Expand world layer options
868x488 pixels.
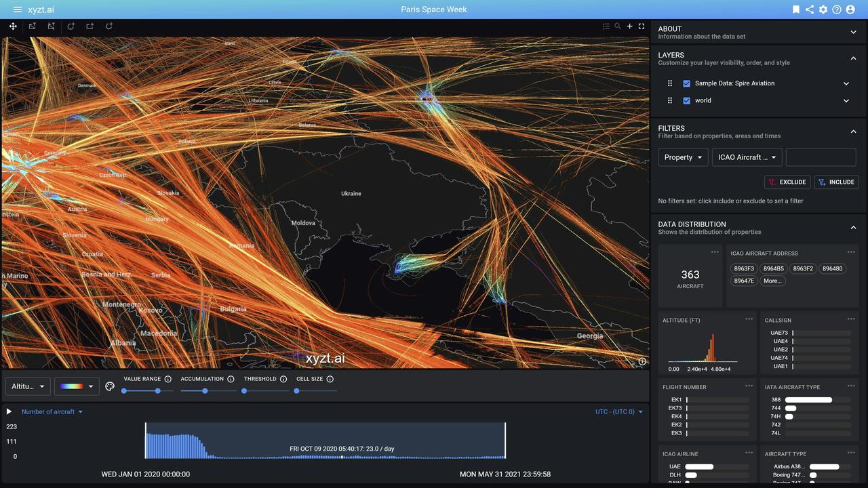[846, 100]
